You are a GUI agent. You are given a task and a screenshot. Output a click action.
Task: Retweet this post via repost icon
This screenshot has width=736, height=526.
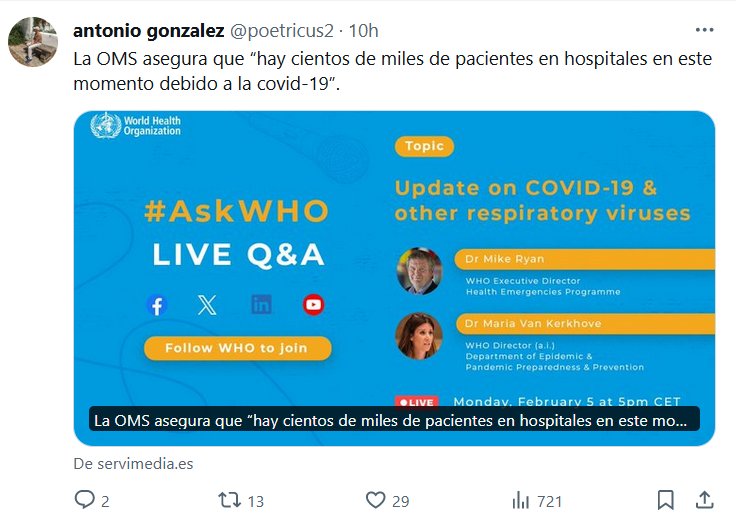230,500
